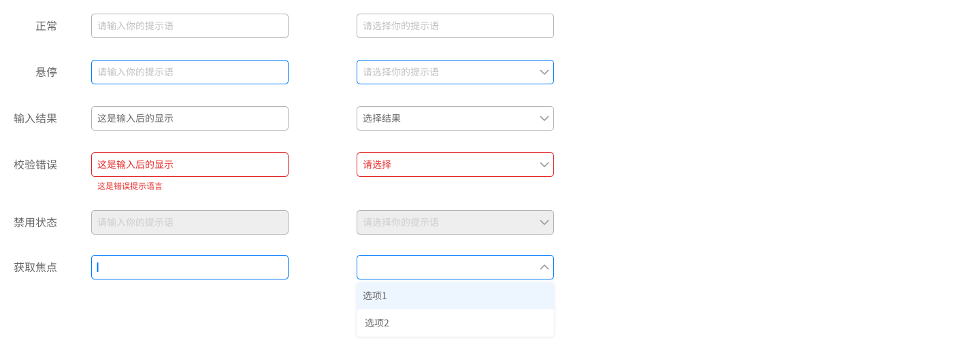Click the blue-bordered 悬停 text input
The width and height of the screenshot is (980, 357).
click(189, 72)
